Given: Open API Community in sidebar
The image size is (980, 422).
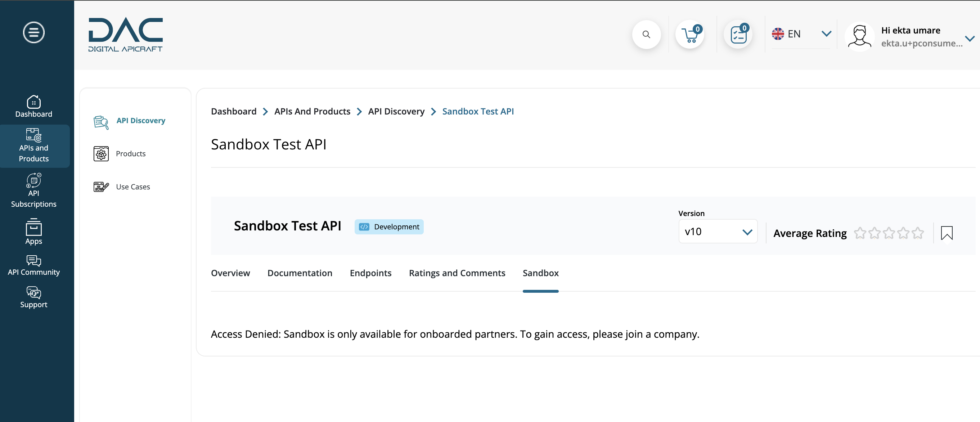Looking at the screenshot, I should coord(33,266).
